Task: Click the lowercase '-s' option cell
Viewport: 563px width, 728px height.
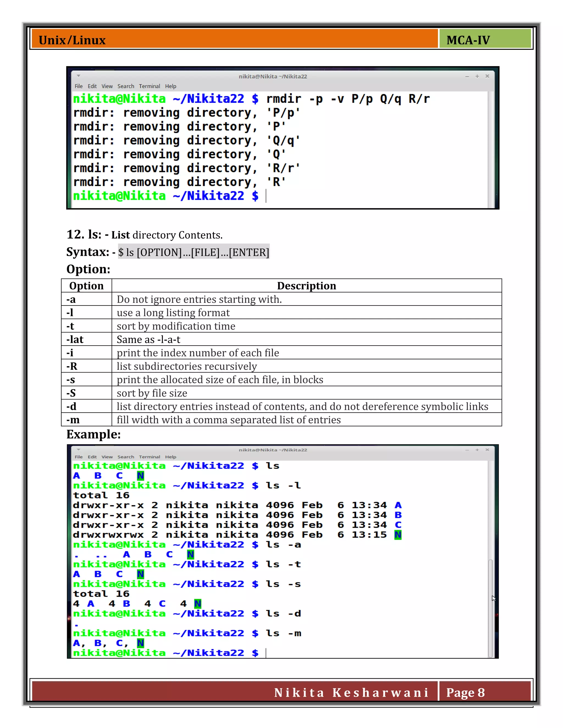Action: pos(86,379)
